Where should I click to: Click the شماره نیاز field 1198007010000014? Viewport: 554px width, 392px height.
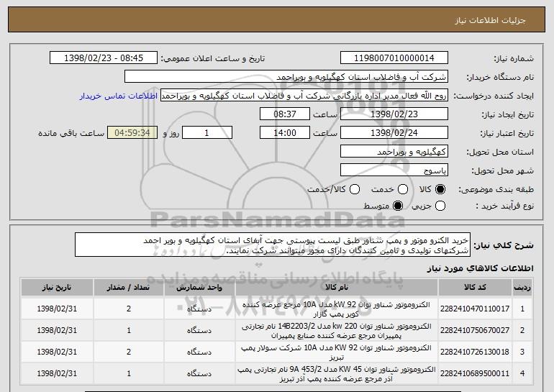pos(394,58)
